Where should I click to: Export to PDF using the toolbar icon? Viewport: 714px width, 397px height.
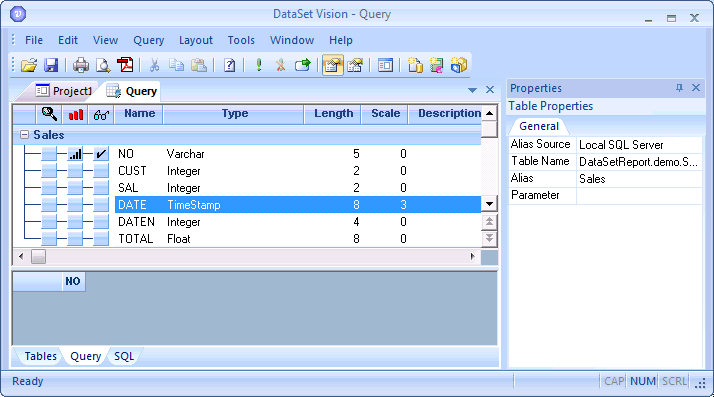tap(125, 65)
